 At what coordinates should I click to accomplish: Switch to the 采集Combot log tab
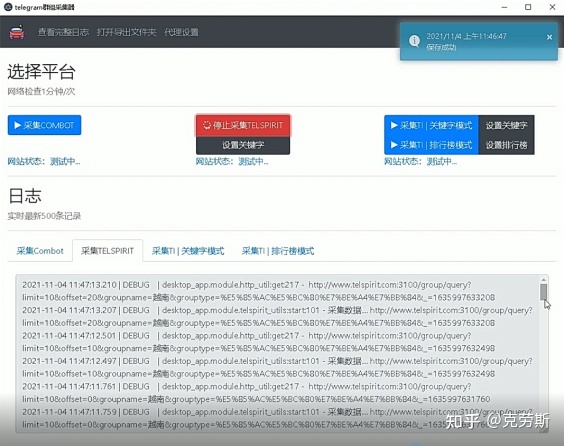click(x=40, y=251)
